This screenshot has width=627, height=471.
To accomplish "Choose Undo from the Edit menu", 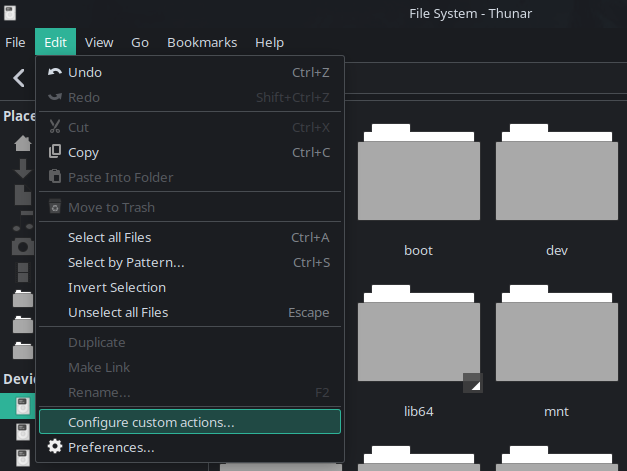I will (x=190, y=72).
